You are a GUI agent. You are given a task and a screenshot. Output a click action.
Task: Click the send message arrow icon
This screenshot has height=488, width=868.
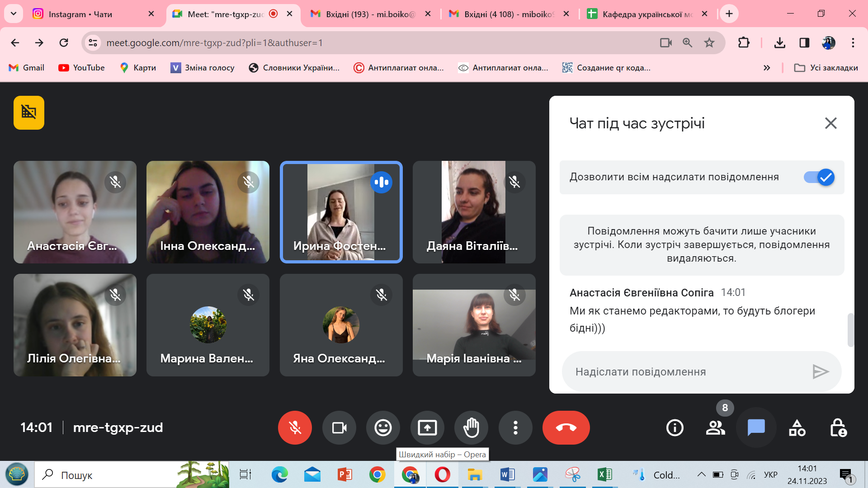820,372
